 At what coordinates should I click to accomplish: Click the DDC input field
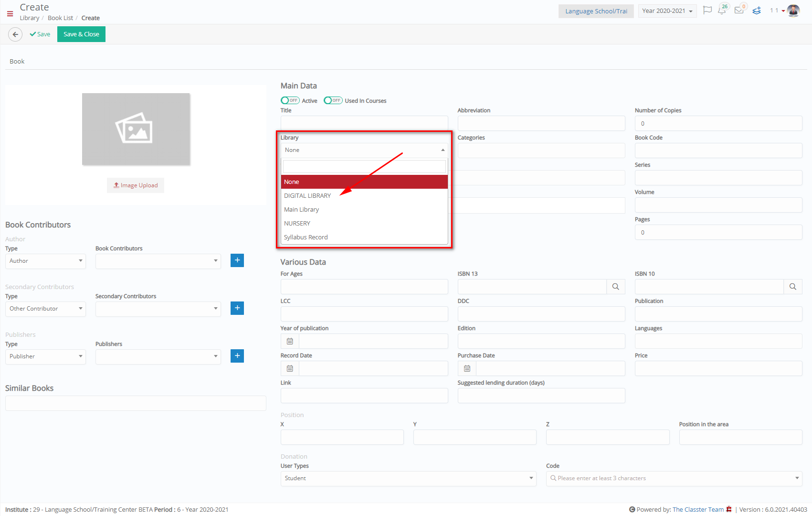[x=541, y=314]
